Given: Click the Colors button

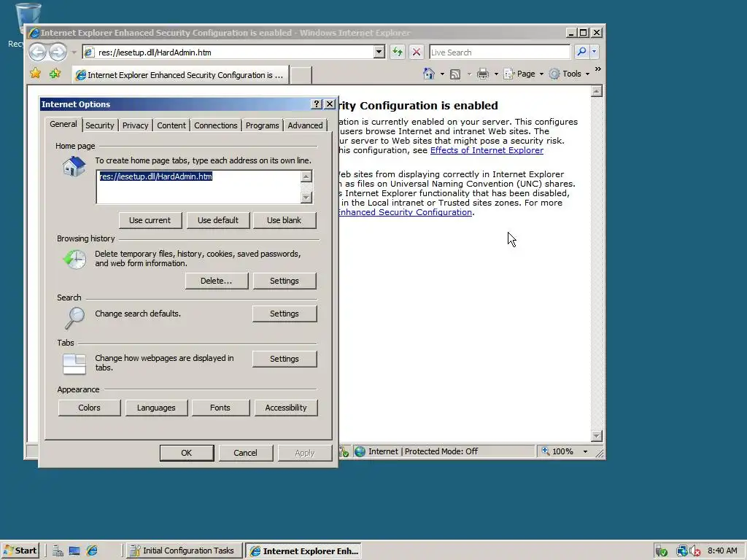Looking at the screenshot, I should pyautogui.click(x=90, y=408).
